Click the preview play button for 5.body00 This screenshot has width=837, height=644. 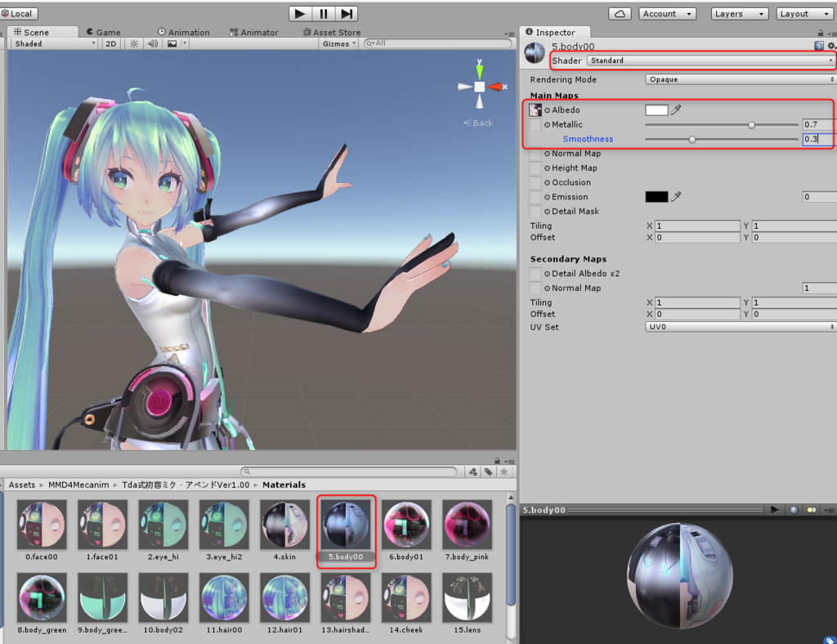[775, 510]
